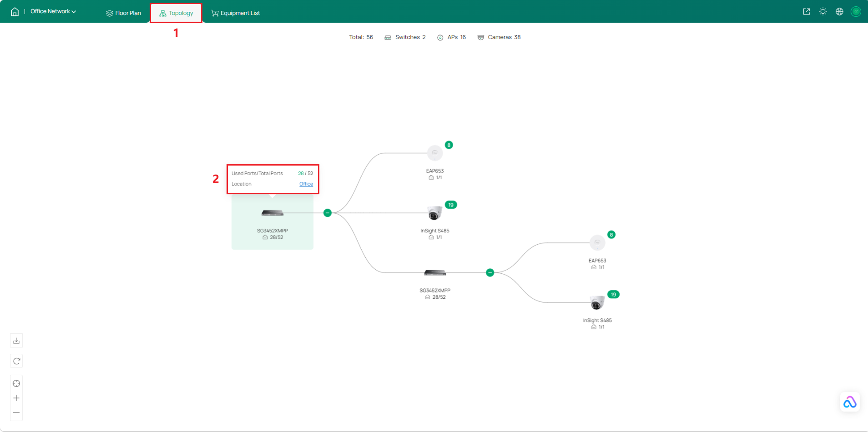Click the 19 badge on lower-right camera
This screenshot has height=433, width=868.
[613, 294]
